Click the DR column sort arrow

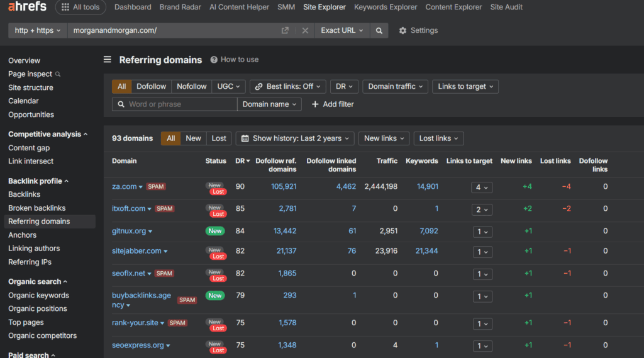click(248, 161)
